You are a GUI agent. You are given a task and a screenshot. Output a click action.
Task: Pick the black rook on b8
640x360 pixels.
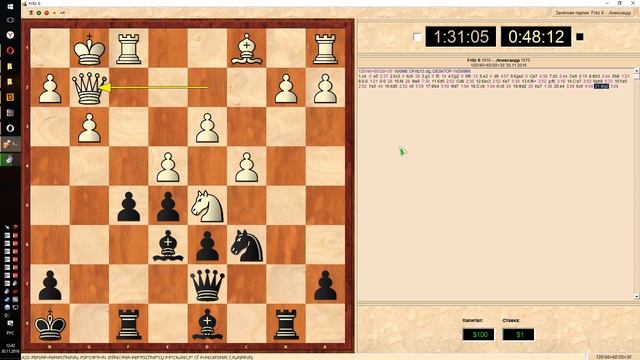[286, 324]
